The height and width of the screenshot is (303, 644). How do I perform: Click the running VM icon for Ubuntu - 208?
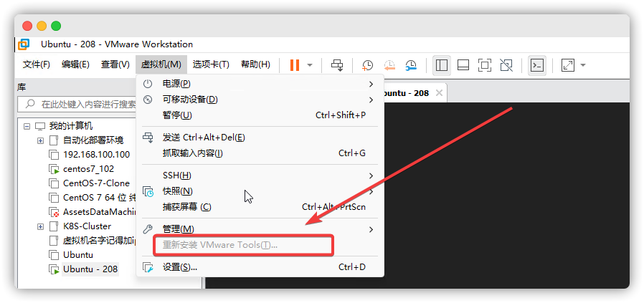point(54,270)
